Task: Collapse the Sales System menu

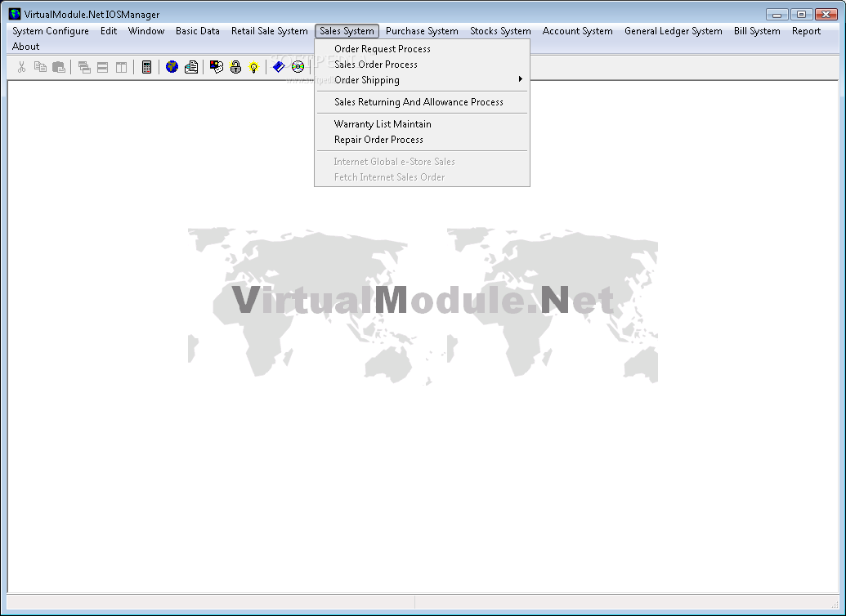Action: pyautogui.click(x=347, y=31)
